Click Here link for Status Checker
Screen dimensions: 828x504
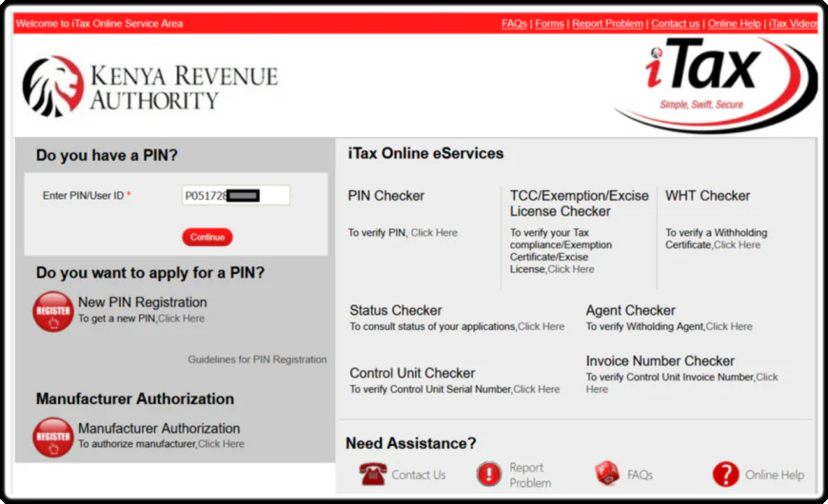(x=541, y=327)
